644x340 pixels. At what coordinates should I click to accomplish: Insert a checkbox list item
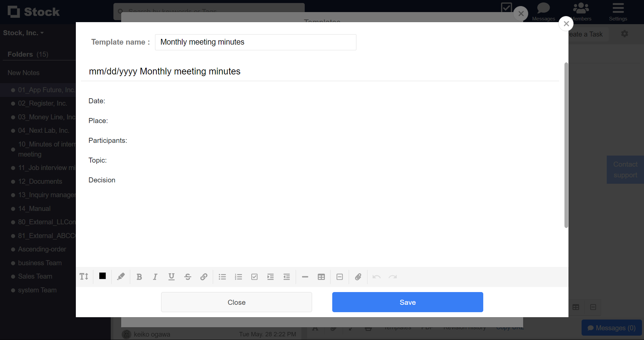[254, 277]
